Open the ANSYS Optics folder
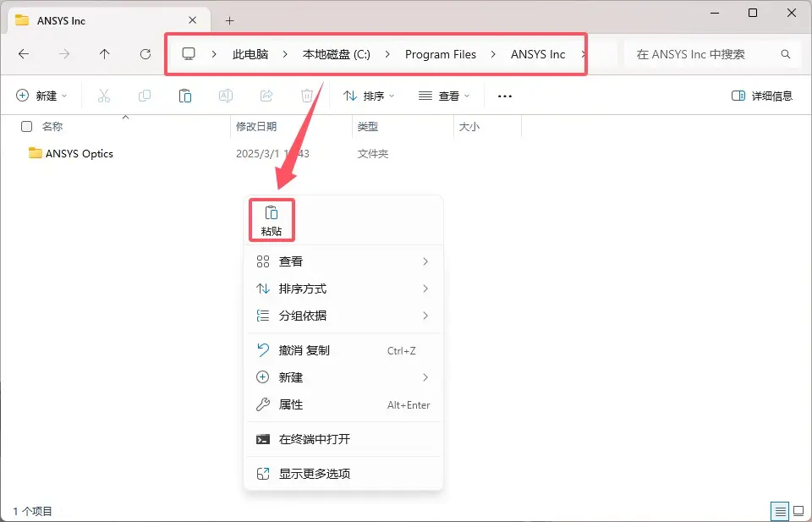 (x=79, y=153)
